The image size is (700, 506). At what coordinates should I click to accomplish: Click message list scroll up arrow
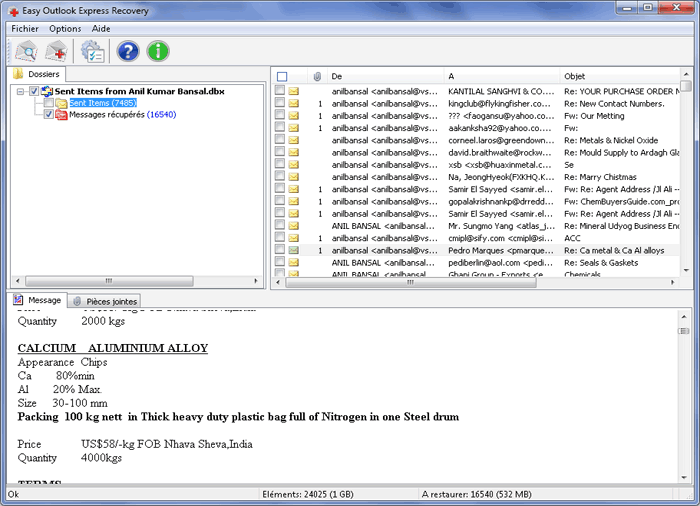tap(686, 74)
